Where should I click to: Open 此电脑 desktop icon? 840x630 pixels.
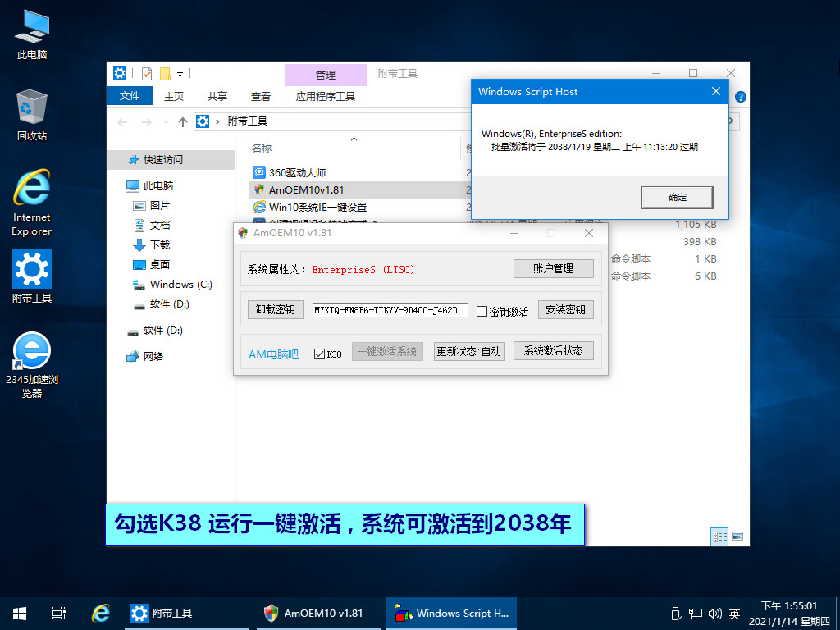click(32, 33)
